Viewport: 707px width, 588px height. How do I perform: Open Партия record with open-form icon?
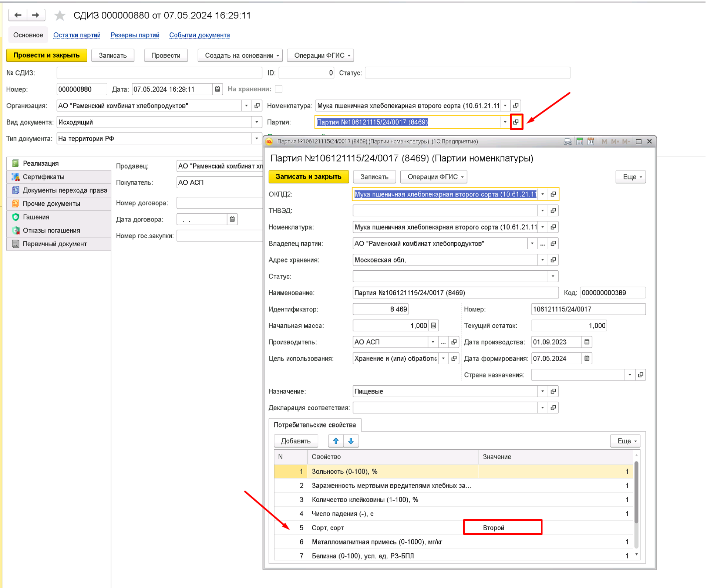point(516,122)
